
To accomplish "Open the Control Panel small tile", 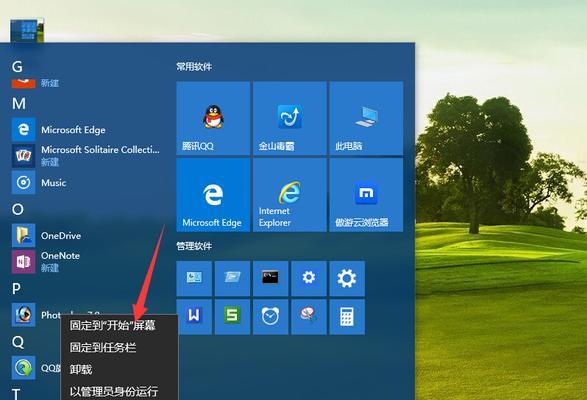I will pos(194,278).
